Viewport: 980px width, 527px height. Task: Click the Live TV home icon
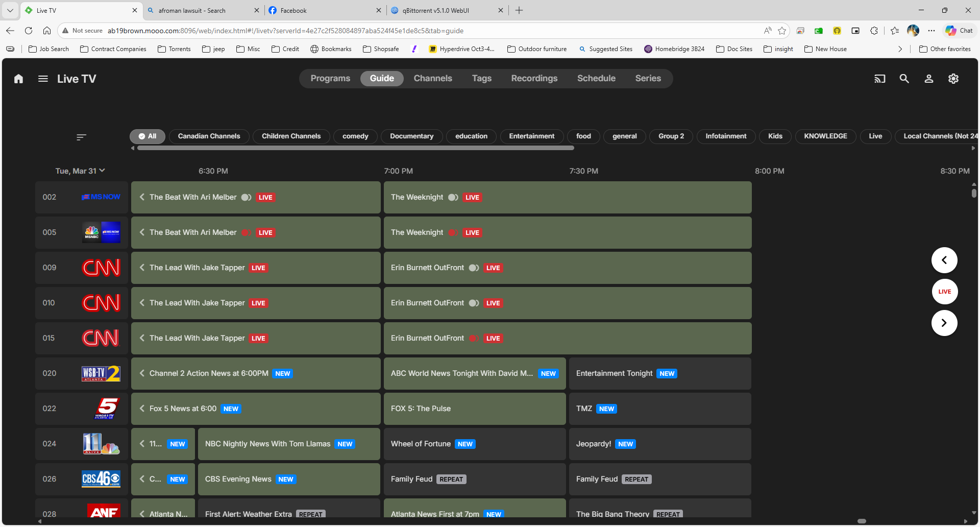point(19,79)
